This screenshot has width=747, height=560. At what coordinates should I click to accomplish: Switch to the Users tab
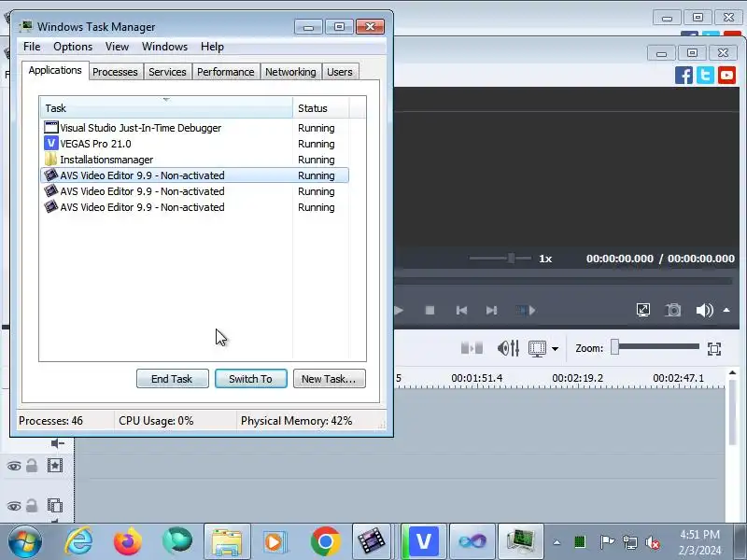pyautogui.click(x=340, y=72)
